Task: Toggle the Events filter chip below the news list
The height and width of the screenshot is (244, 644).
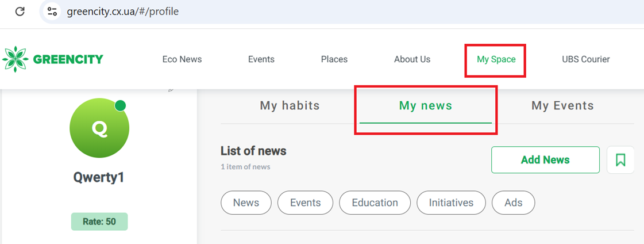Action: point(305,203)
